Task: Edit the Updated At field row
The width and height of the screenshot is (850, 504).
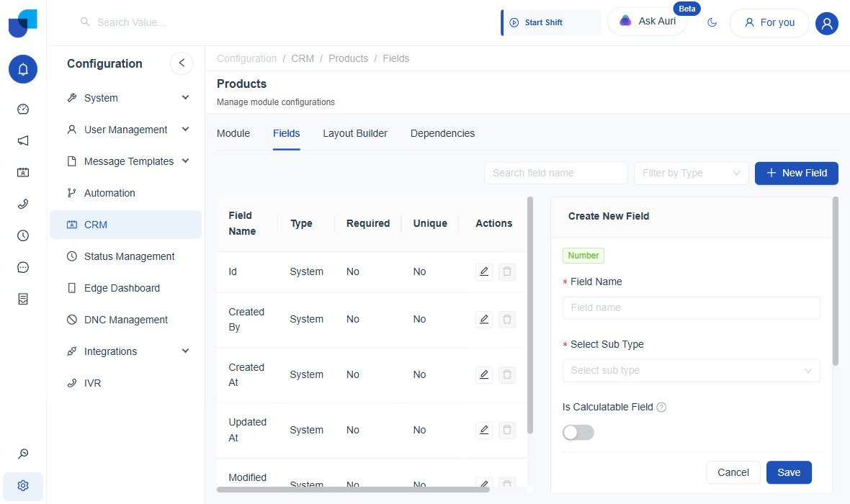Action: (x=484, y=430)
